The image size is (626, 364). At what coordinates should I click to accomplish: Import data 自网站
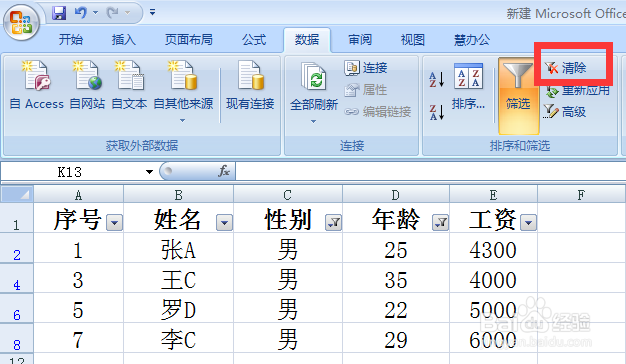(x=87, y=85)
